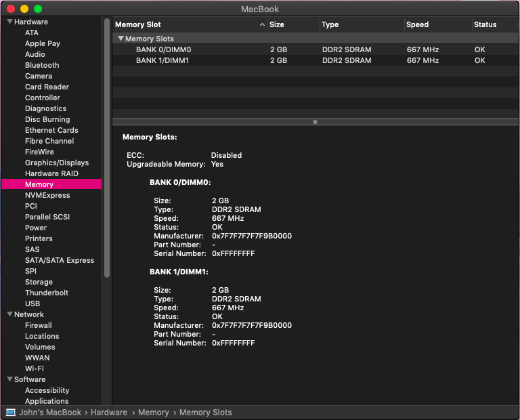Sort by the Speed column header
This screenshot has height=420, width=520.
tap(417, 24)
